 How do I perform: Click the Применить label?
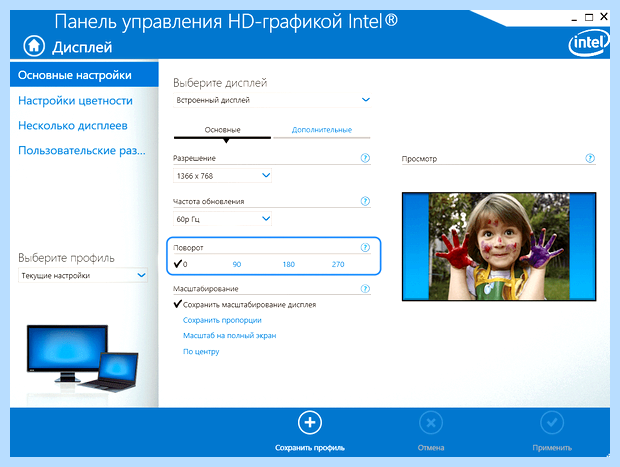pyautogui.click(x=552, y=448)
